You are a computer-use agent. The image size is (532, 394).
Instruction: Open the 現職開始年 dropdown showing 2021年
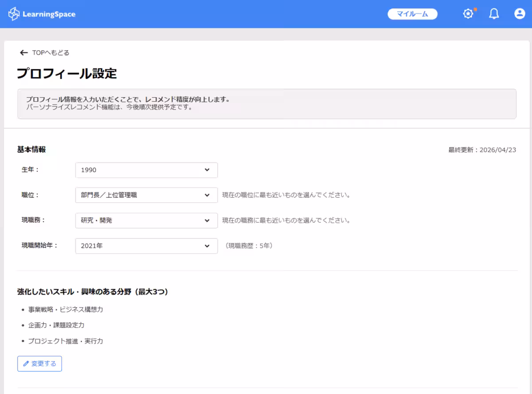[147, 246]
